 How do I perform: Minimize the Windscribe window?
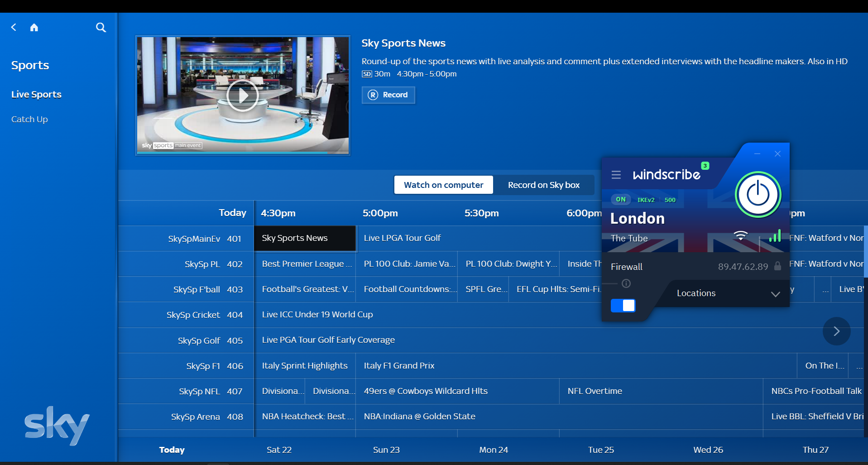[757, 154]
